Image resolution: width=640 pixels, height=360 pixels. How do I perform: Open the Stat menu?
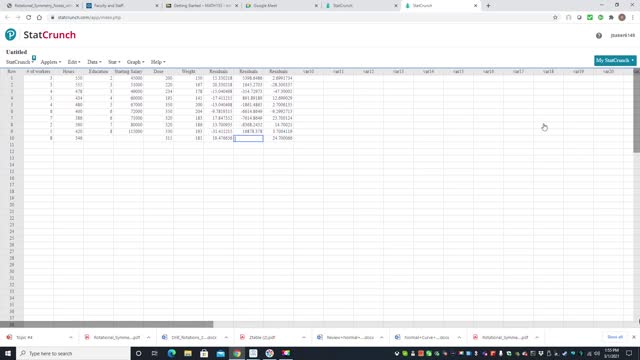(114, 62)
